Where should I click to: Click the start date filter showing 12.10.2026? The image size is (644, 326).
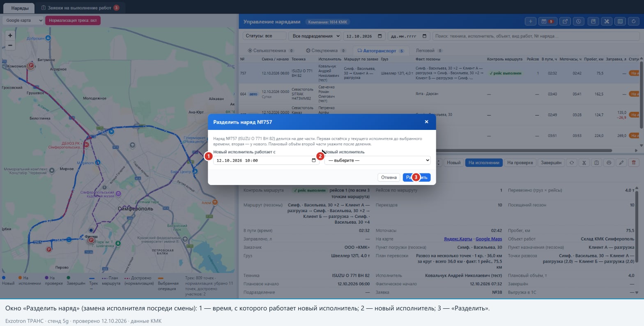point(365,36)
